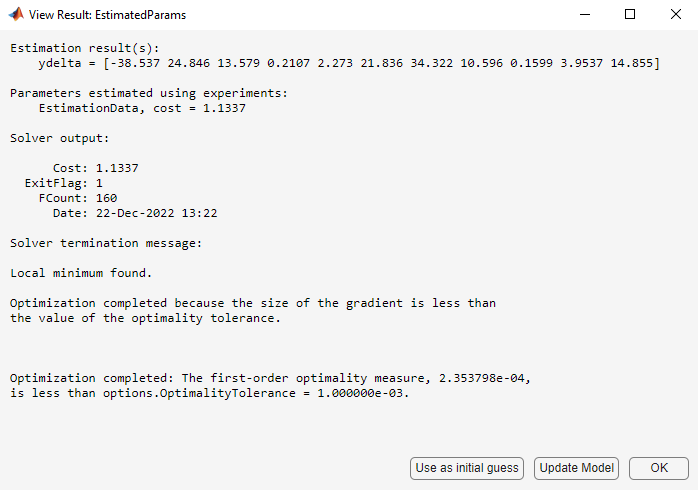Click the ydelta estimated values line

349,63
